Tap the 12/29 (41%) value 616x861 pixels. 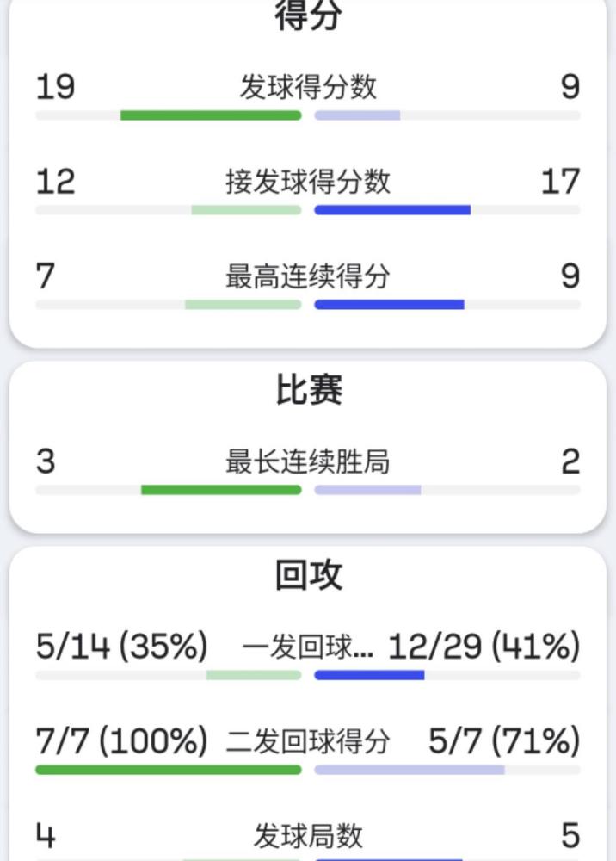[484, 647]
